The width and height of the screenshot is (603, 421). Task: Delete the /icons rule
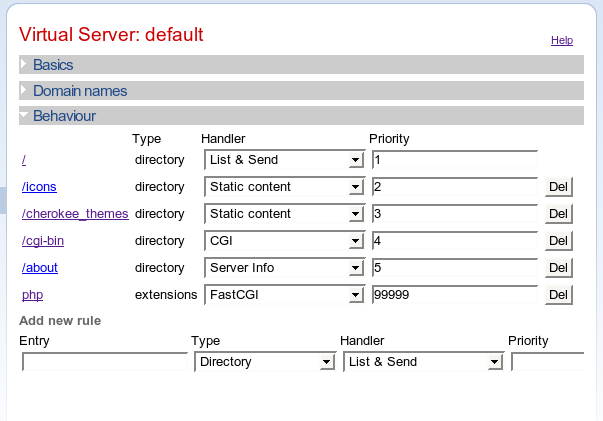coord(559,187)
